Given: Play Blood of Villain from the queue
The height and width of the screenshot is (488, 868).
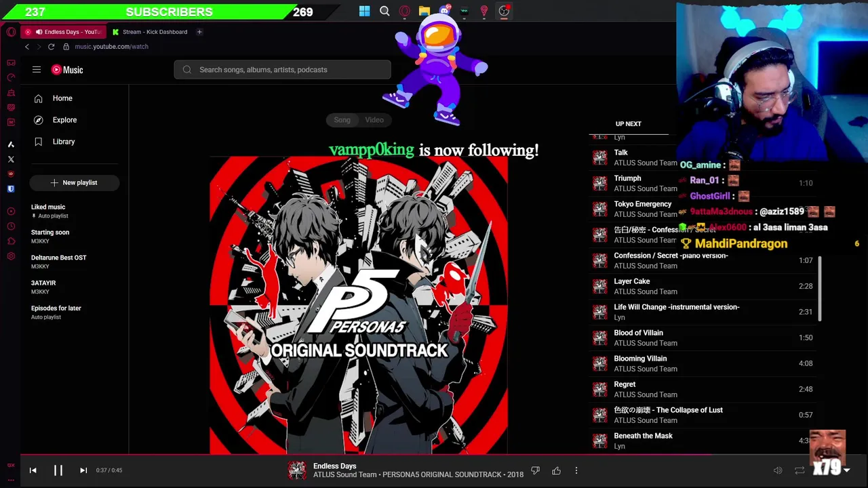Looking at the screenshot, I should [703, 338].
